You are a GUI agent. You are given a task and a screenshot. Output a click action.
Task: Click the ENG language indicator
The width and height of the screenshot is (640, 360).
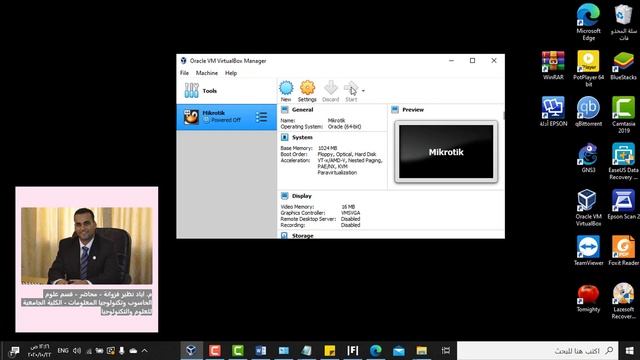63,350
